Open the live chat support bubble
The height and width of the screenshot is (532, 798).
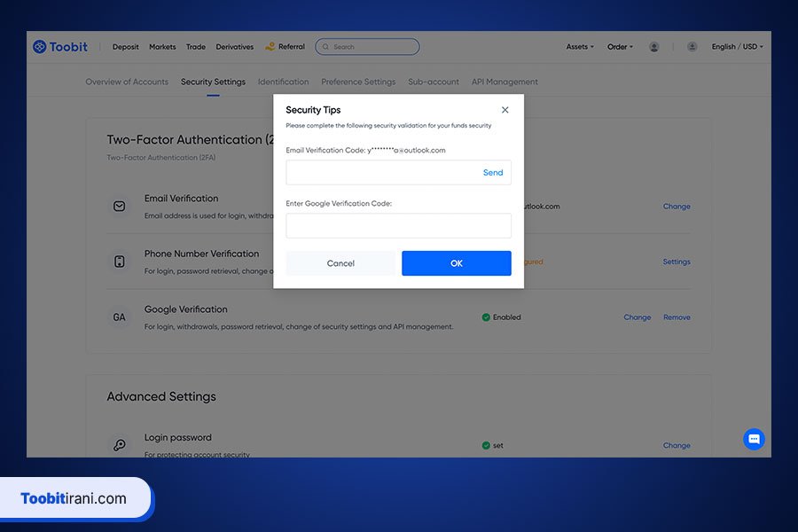click(x=754, y=439)
